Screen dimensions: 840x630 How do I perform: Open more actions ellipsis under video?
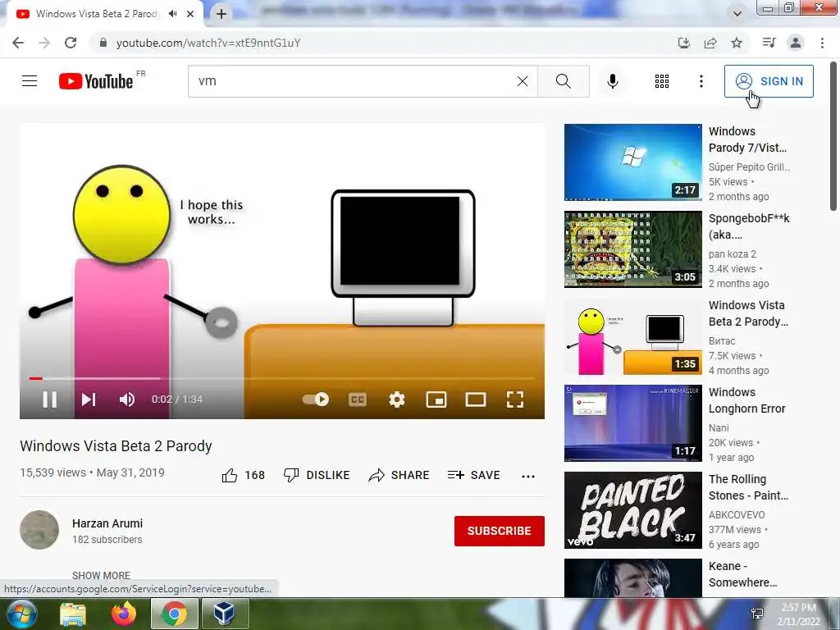coord(528,477)
